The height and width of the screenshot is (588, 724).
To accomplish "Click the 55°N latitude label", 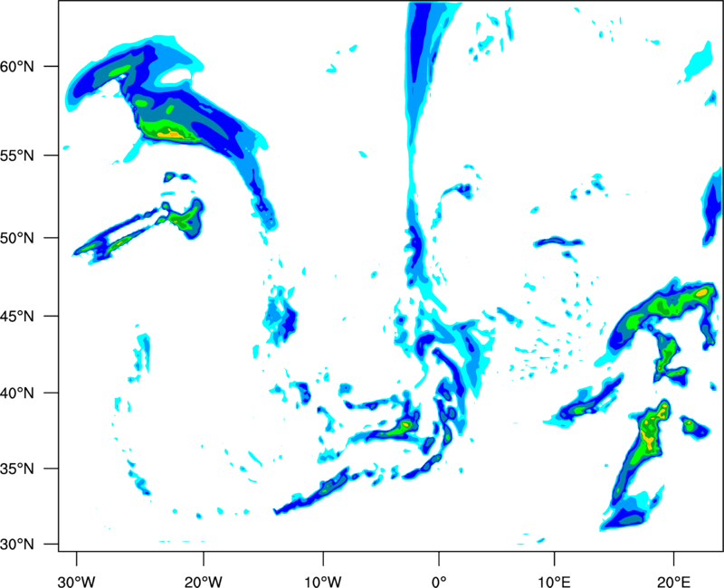I will click(x=17, y=156).
